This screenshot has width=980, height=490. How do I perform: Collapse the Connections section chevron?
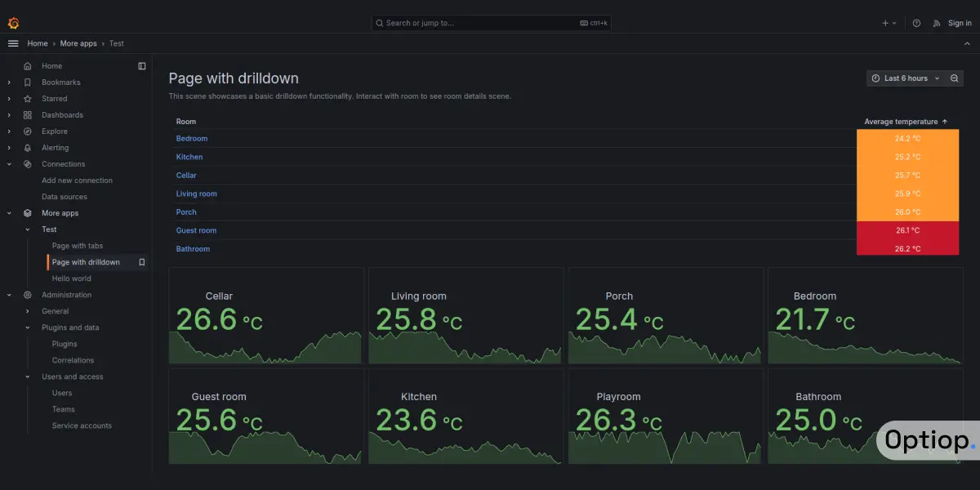pos(8,163)
